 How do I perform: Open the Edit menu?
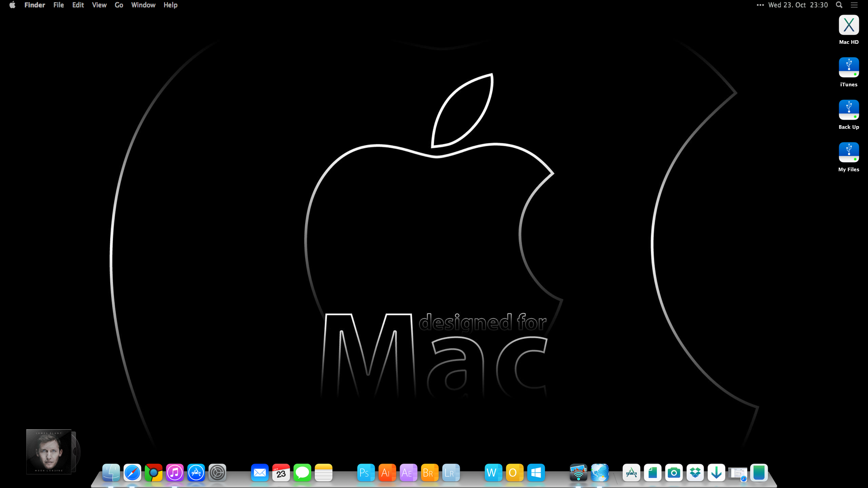click(78, 5)
